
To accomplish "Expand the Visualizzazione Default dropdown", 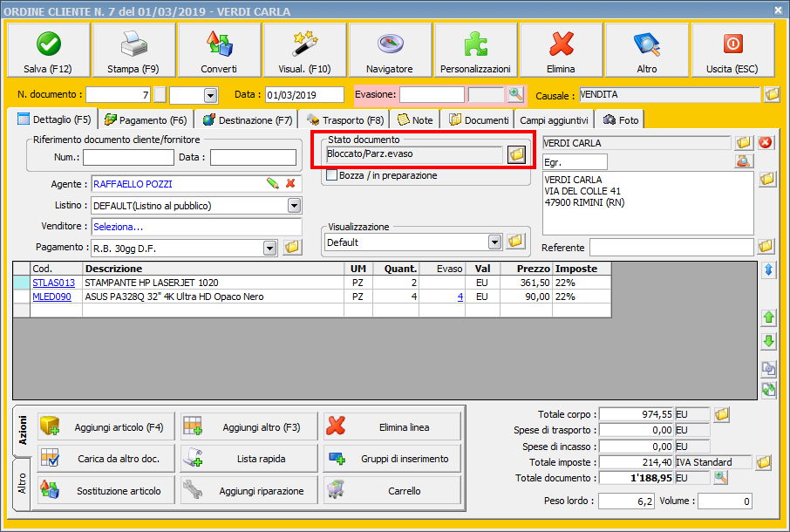I will click(x=494, y=242).
